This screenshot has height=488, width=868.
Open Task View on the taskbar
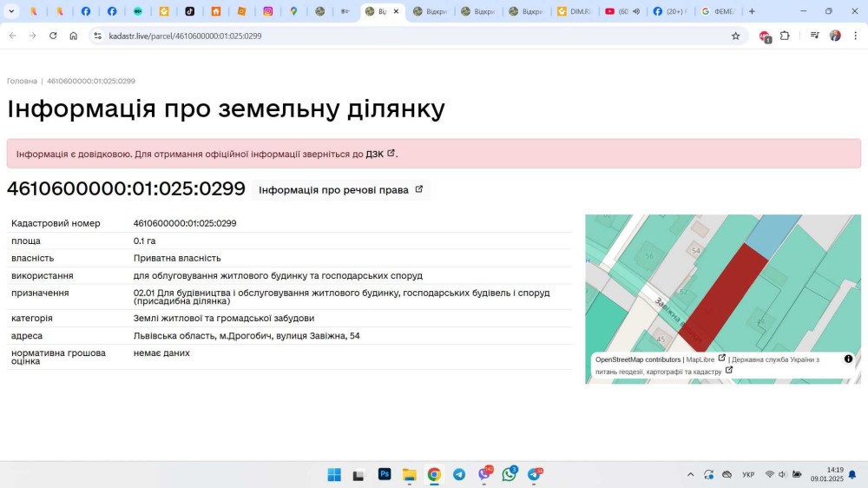pos(358,475)
